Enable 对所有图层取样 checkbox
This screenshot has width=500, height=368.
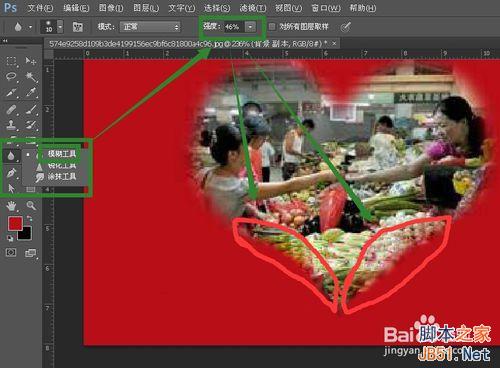pyautogui.click(x=272, y=27)
